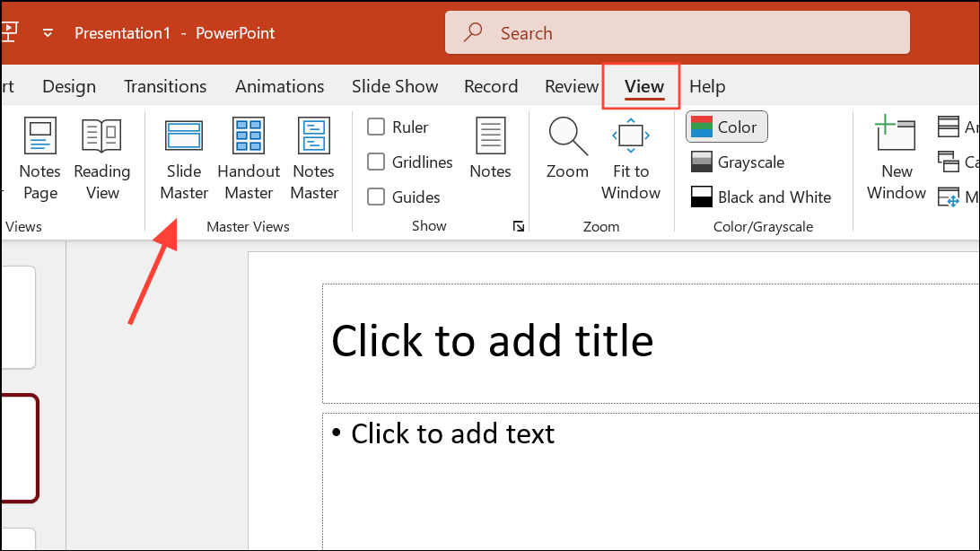This screenshot has height=551, width=980.
Task: Open a New Window
Action: 895,159
